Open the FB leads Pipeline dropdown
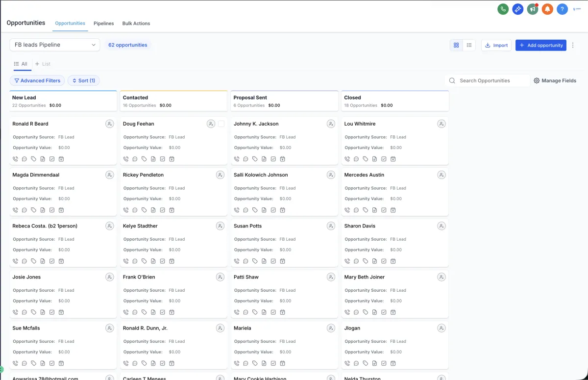Image resolution: width=588 pixels, height=380 pixels. click(x=54, y=45)
